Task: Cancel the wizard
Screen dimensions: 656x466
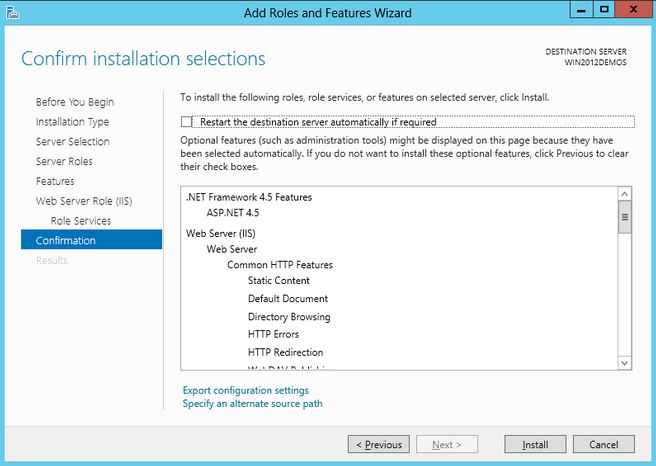Action: (603, 444)
